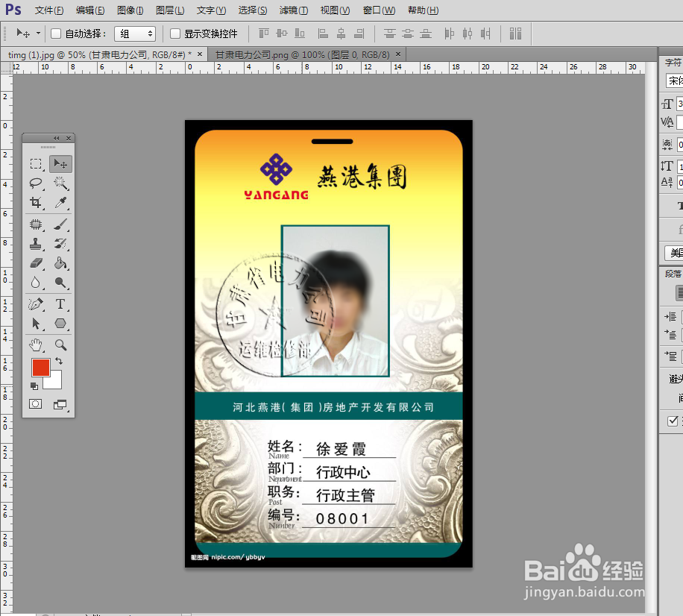Select the Pen tool
This screenshot has height=616, width=683.
(x=36, y=304)
